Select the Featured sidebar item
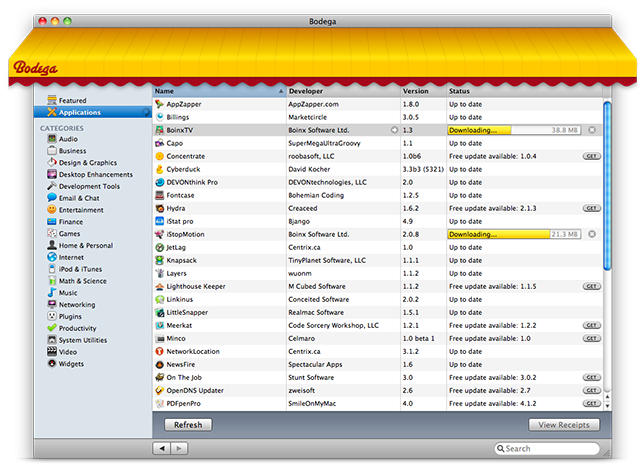The image size is (642, 475). tap(72, 101)
